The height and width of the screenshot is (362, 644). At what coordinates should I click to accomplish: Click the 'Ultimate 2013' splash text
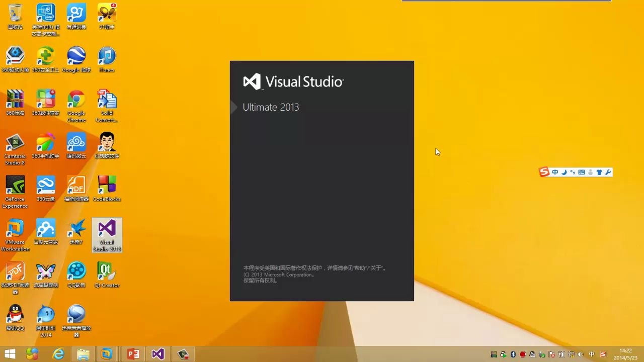tap(271, 107)
